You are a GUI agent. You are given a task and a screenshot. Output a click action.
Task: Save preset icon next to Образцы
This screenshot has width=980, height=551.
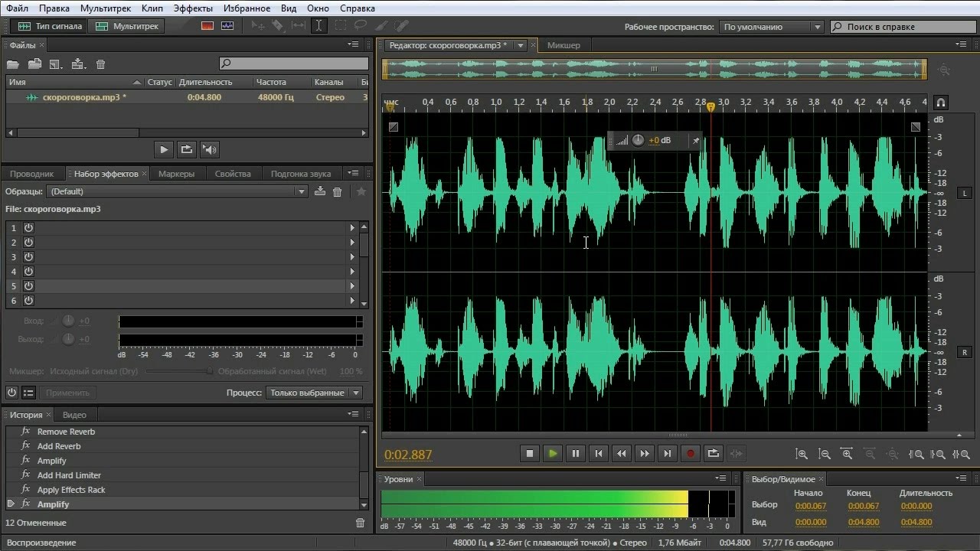pyautogui.click(x=320, y=191)
